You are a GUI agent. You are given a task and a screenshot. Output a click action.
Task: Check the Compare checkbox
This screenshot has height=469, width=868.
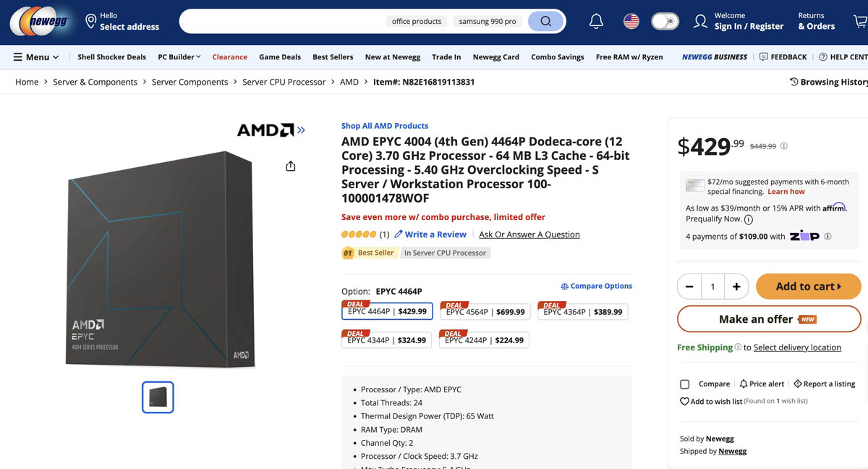pyautogui.click(x=685, y=384)
